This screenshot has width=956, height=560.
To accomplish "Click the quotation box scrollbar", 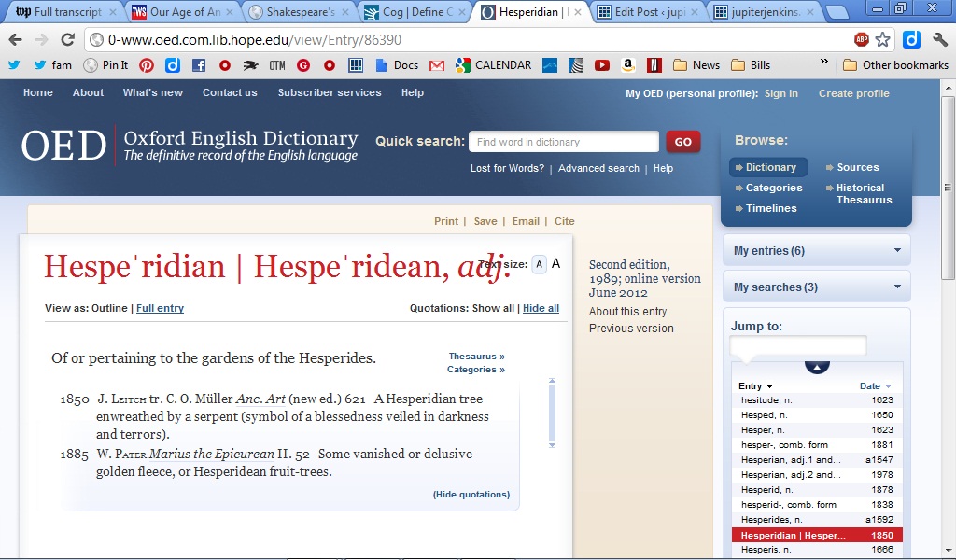I will [x=552, y=413].
